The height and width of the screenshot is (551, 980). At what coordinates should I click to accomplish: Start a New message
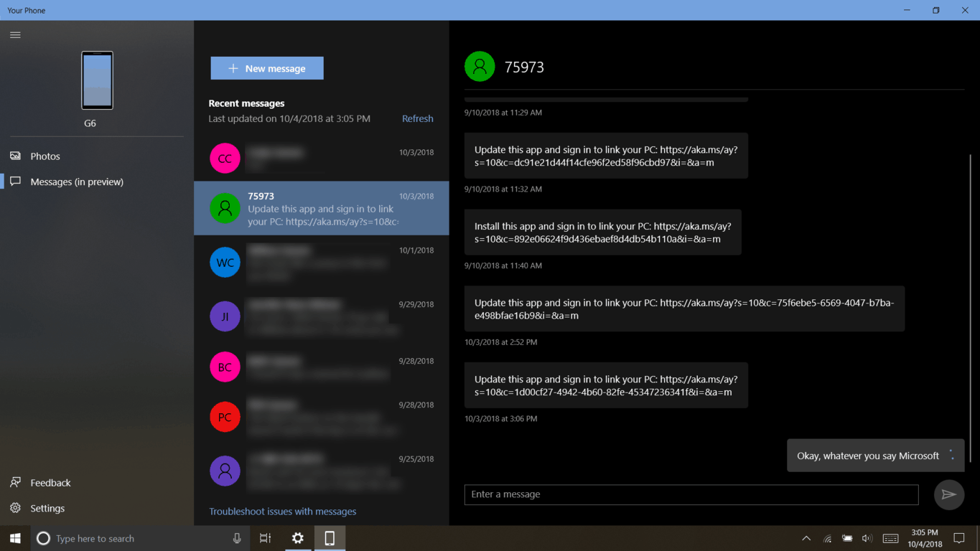click(x=267, y=68)
